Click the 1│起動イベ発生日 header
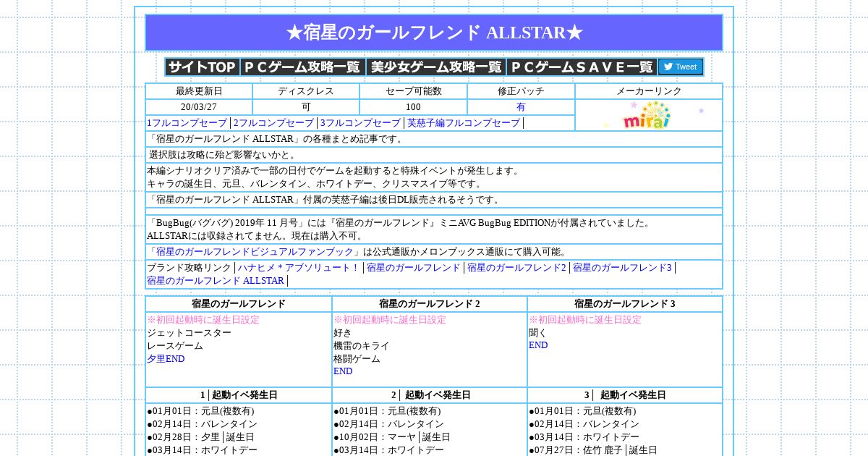 239,395
